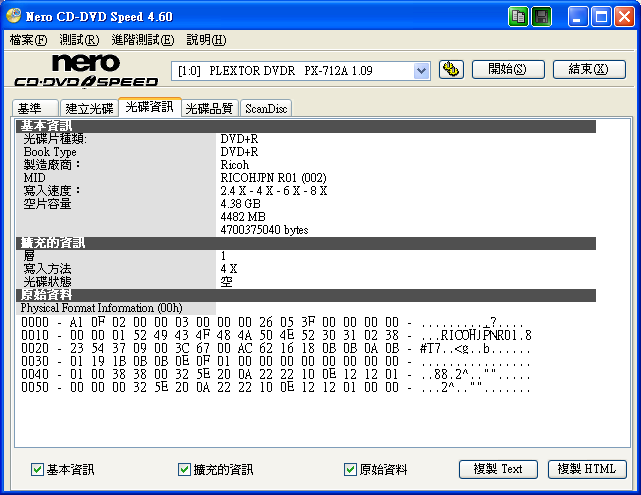Click the 基本資訊 section header
The image size is (641, 495).
306,126
